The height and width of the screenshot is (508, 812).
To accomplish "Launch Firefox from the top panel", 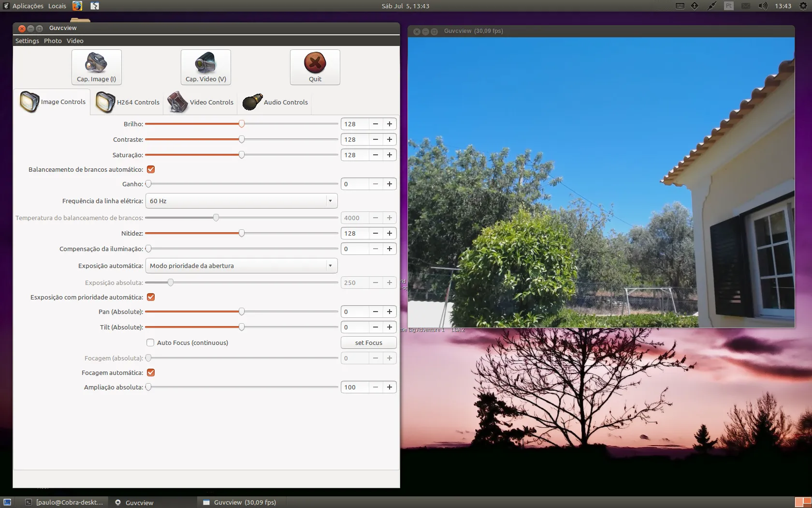I will pyautogui.click(x=77, y=6).
